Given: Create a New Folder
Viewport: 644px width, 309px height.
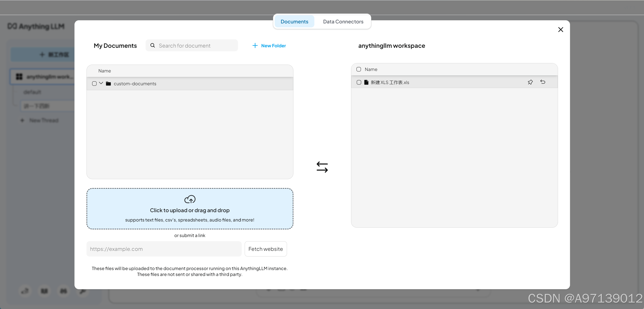Looking at the screenshot, I should (x=269, y=46).
